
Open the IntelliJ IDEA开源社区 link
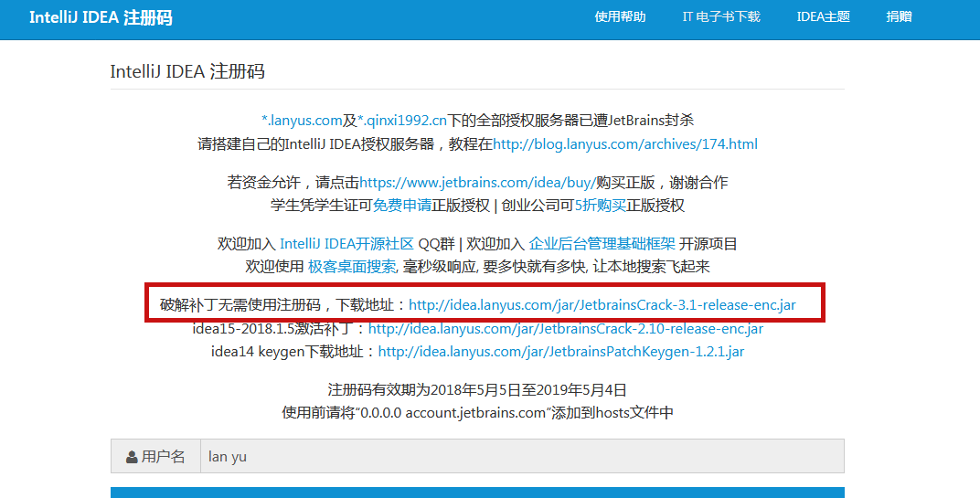pyautogui.click(x=346, y=244)
